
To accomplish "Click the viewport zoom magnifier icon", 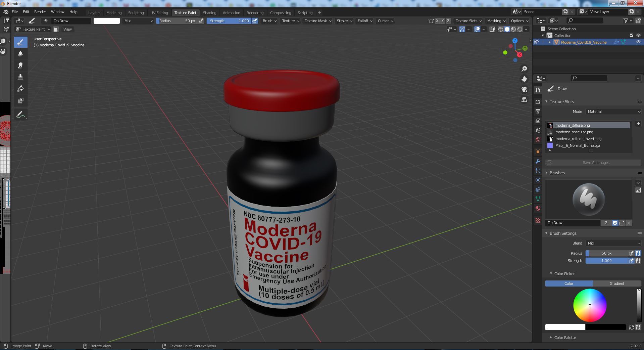I will (524, 69).
